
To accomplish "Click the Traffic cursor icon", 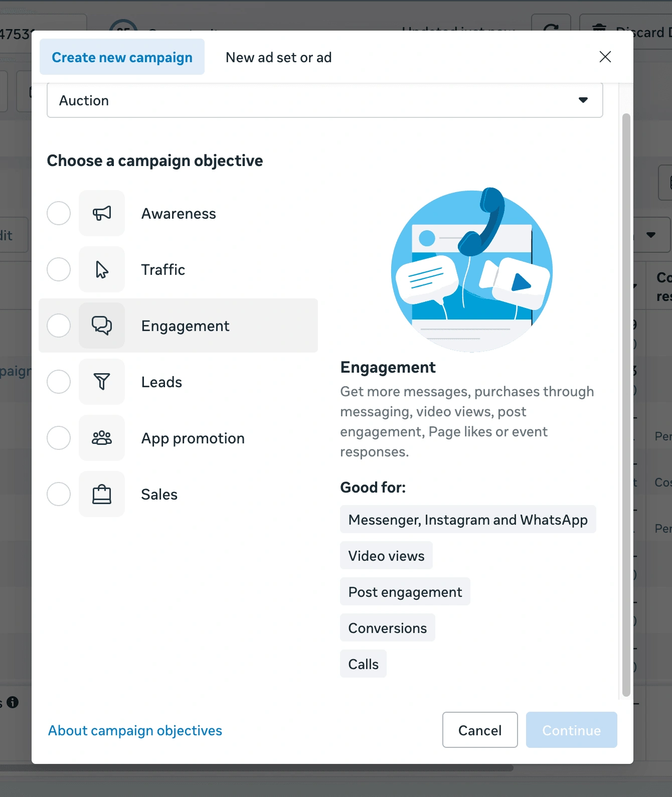I will click(x=102, y=269).
